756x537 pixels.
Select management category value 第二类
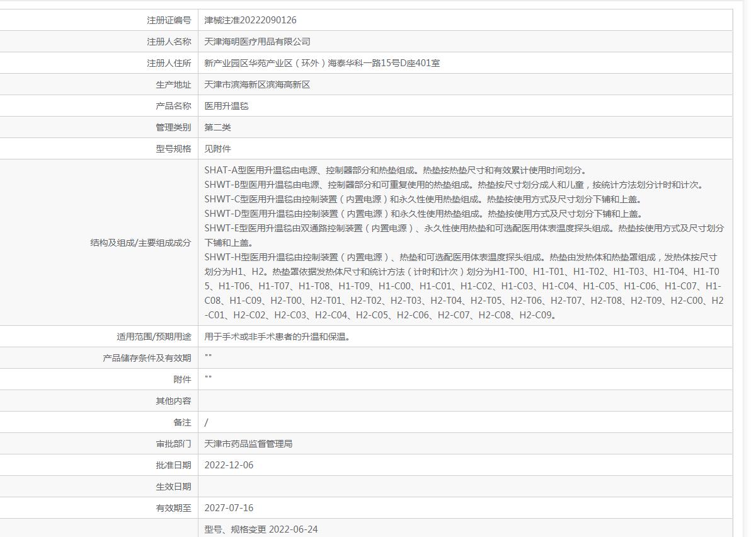coord(218,127)
